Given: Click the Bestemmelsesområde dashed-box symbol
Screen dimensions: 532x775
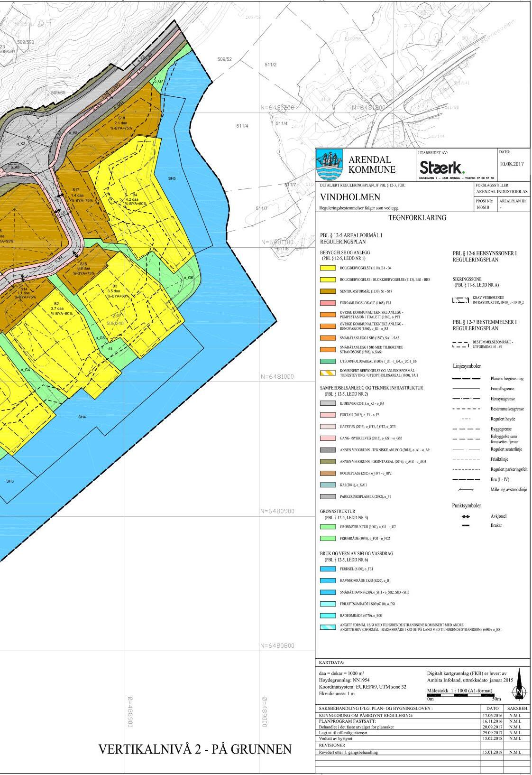Looking at the screenshot, I should click(461, 344).
